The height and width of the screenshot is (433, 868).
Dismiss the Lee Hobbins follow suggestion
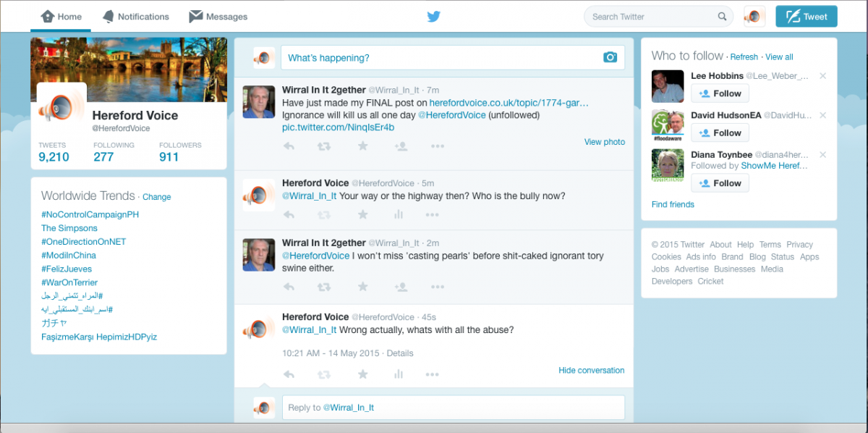click(x=822, y=76)
